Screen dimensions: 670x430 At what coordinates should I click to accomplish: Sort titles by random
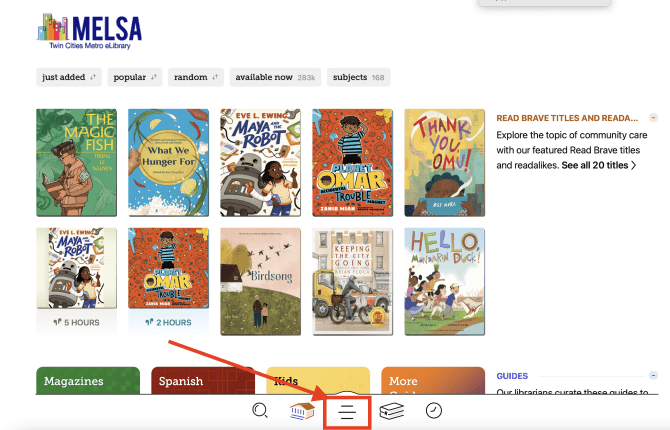196,77
